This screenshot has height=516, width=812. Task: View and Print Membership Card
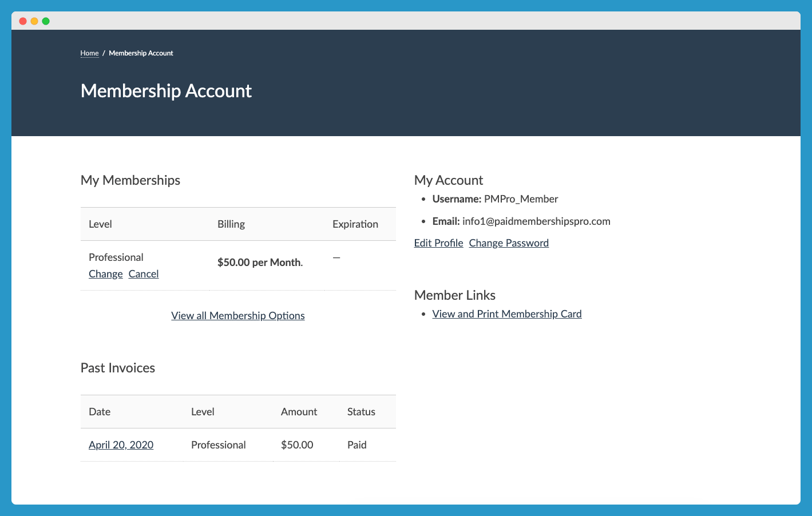click(x=506, y=313)
